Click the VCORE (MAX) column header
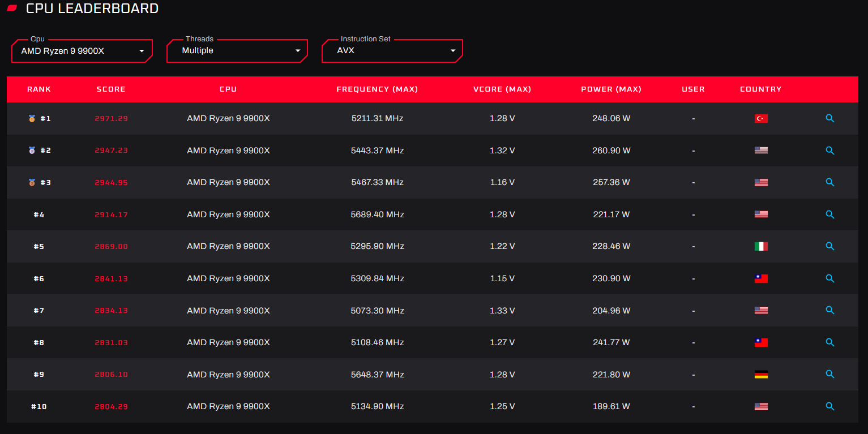The width and height of the screenshot is (868, 434). coord(502,89)
